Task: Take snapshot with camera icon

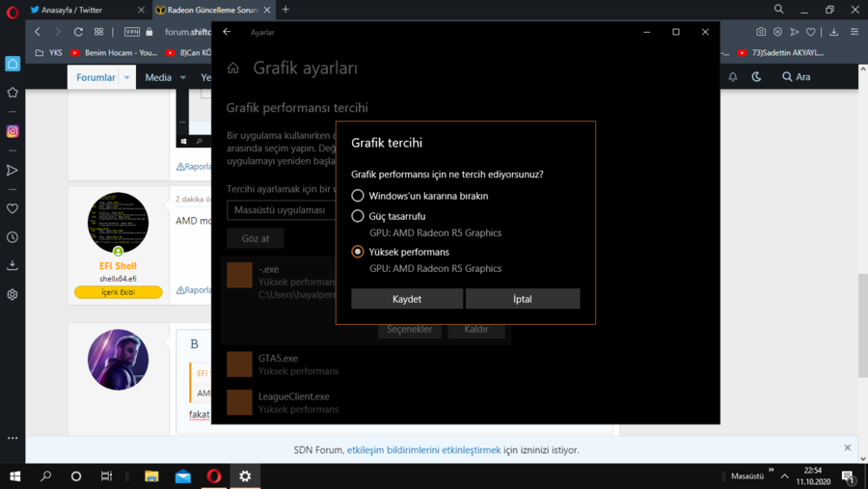Action: click(x=761, y=32)
